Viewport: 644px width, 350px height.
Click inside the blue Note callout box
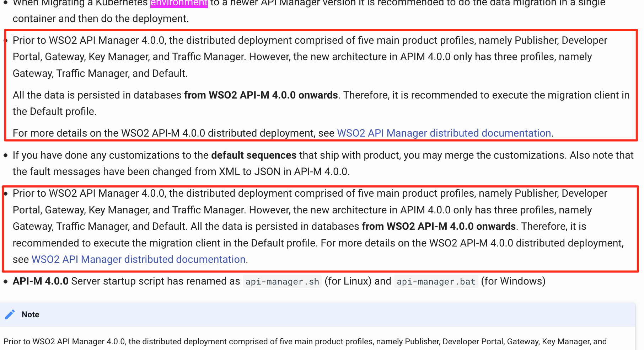click(x=320, y=314)
